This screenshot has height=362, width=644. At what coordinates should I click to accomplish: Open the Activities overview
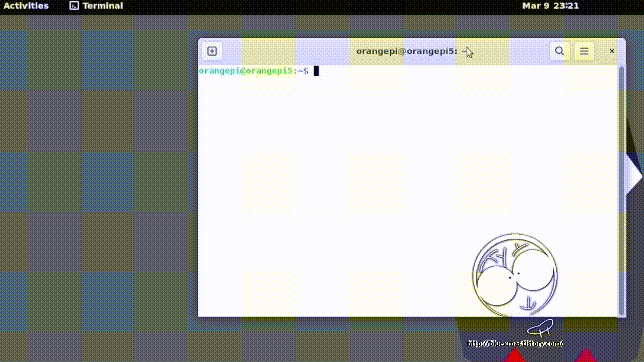click(x=26, y=6)
